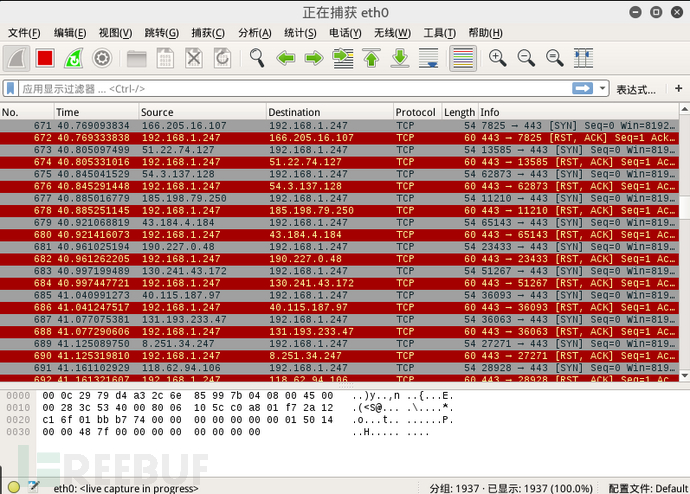This screenshot has height=494, width=690.
Task: Open the filter history dropdown arrow
Action: pyautogui.click(x=602, y=88)
